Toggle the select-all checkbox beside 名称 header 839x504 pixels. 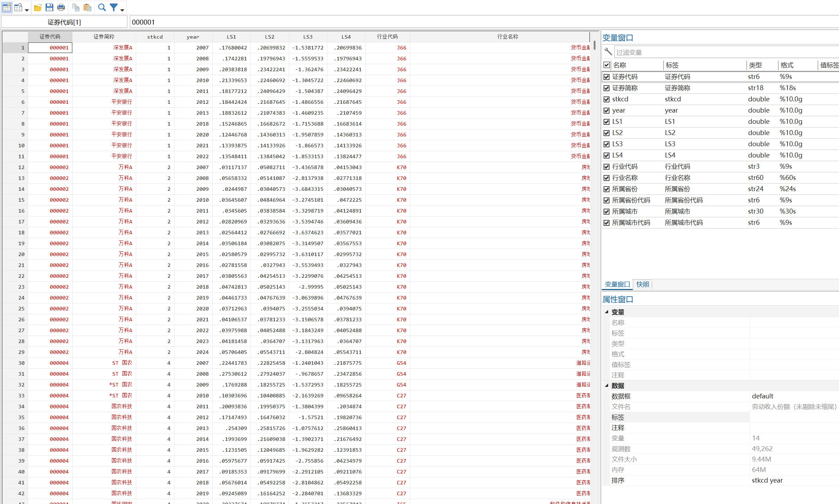[x=606, y=65]
